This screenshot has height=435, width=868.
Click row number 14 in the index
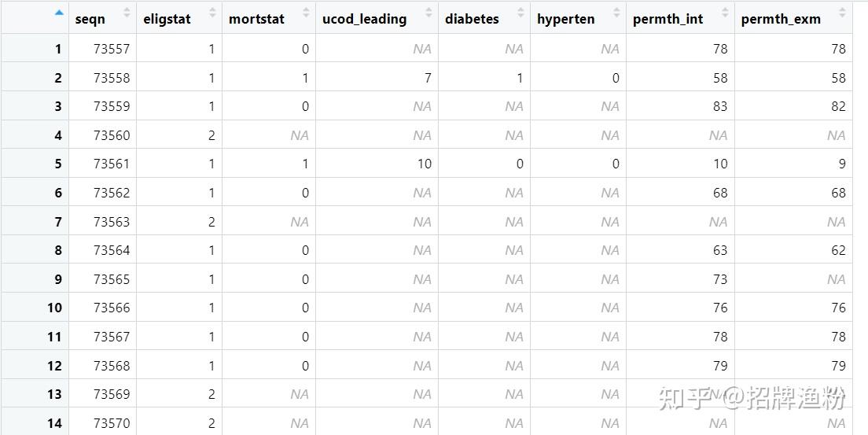pyautogui.click(x=53, y=423)
